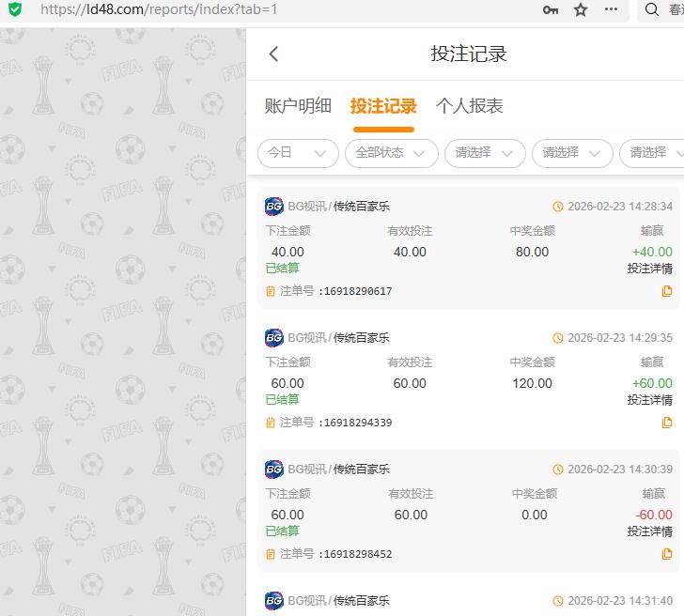The width and height of the screenshot is (684, 616).
Task: Open 投注详情 for the +60.00 bet
Action: coord(650,400)
